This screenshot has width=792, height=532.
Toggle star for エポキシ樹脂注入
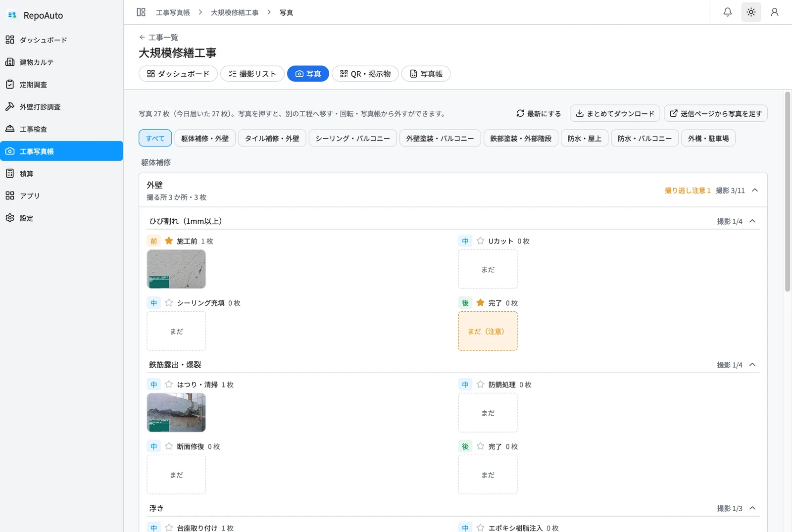coord(480,528)
